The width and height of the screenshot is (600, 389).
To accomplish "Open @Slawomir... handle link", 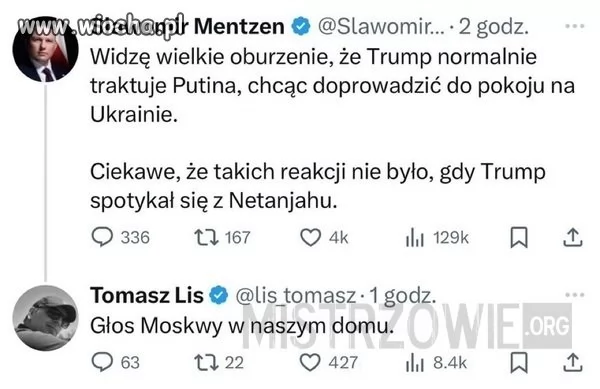I will pyautogui.click(x=381, y=27).
